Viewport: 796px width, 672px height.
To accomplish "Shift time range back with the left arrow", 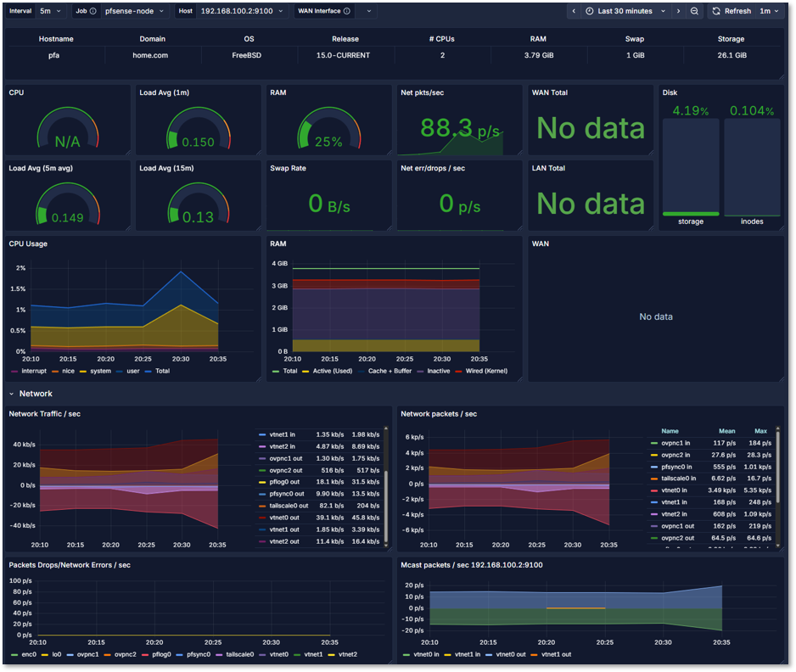I will pos(575,11).
